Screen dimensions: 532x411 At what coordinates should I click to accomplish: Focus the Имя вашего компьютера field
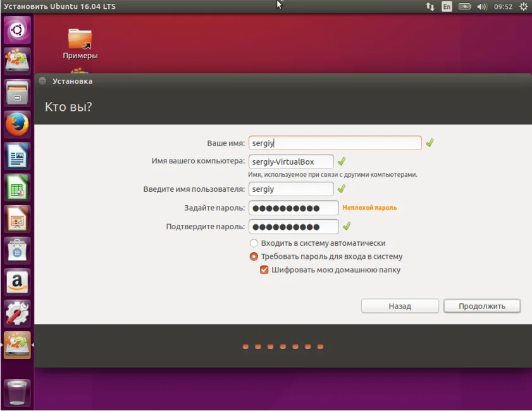tap(291, 161)
